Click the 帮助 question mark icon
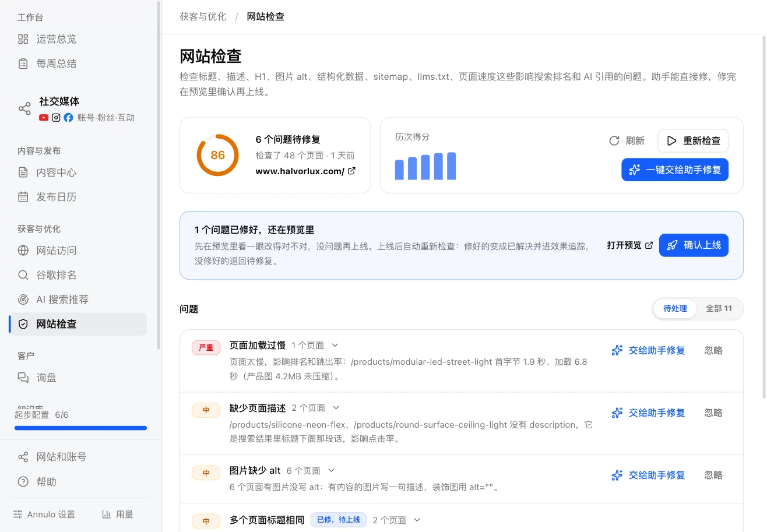Screen dimensions: 767x532 [x=23, y=482]
